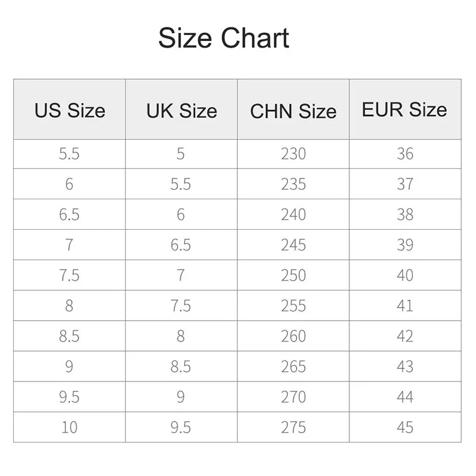476x476 pixels.
Task: Select the EUR size 42 cell
Action: click(x=405, y=336)
